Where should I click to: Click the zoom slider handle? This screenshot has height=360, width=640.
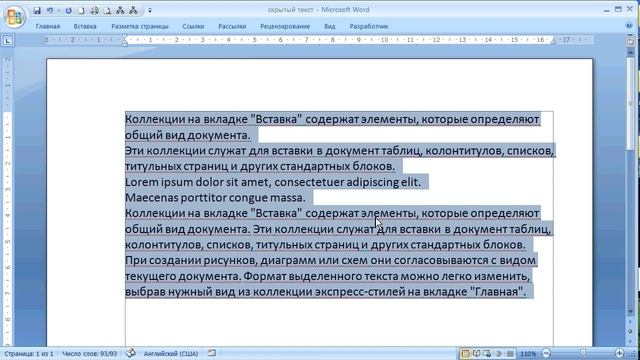(x=583, y=353)
